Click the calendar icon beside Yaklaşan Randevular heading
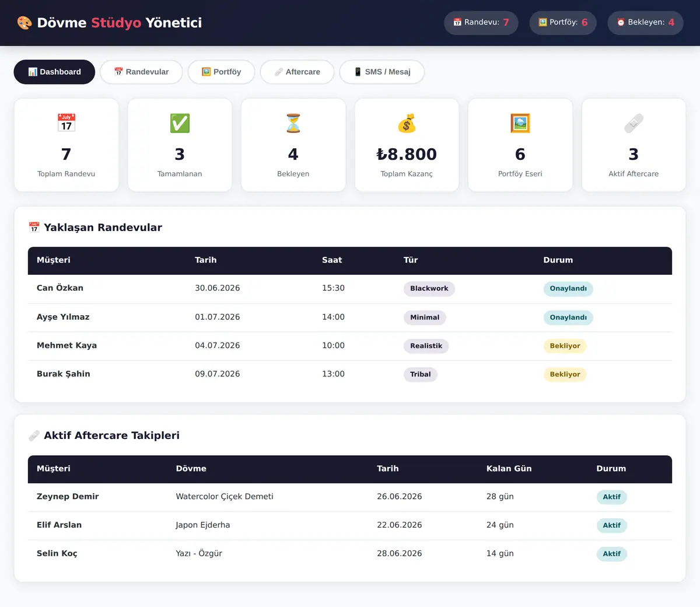The width and height of the screenshot is (700, 607). (x=34, y=227)
